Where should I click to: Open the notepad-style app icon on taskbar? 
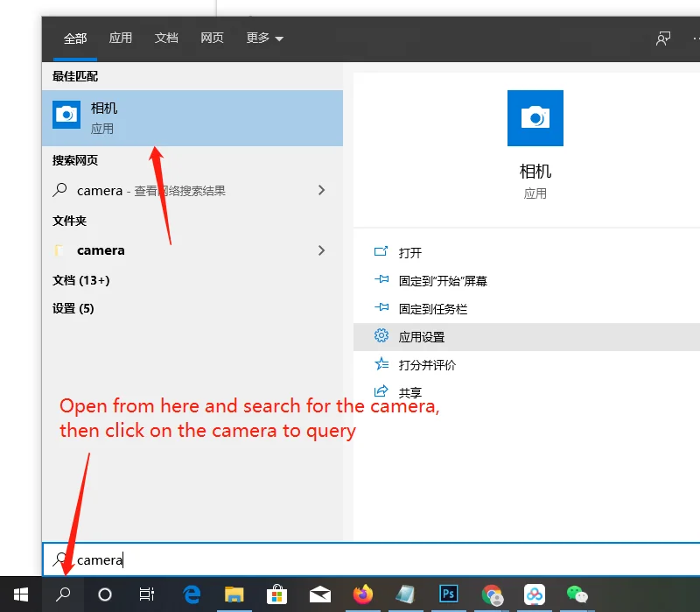[406, 594]
